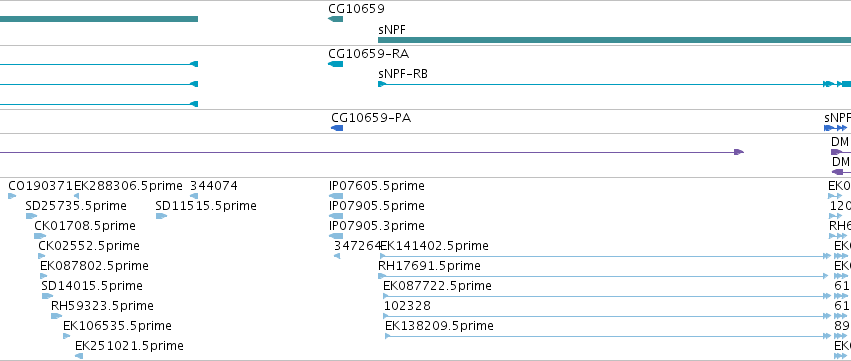Open the RH17691.5prime label
This screenshot has width=851, height=361.
tap(429, 266)
